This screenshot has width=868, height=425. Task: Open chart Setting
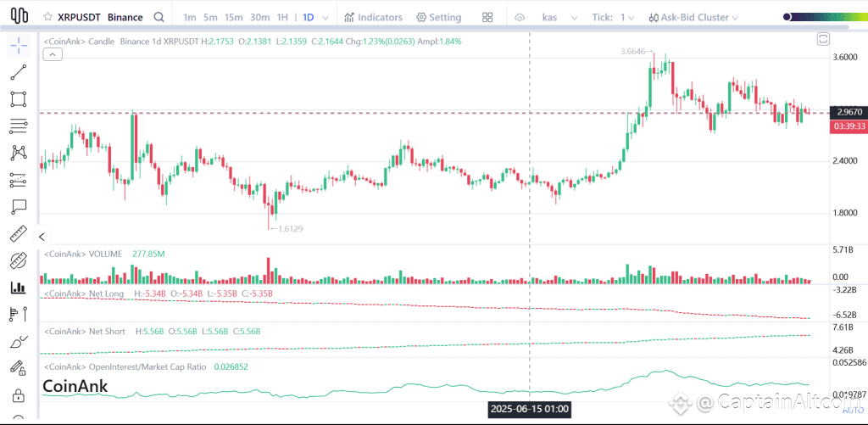pos(438,17)
